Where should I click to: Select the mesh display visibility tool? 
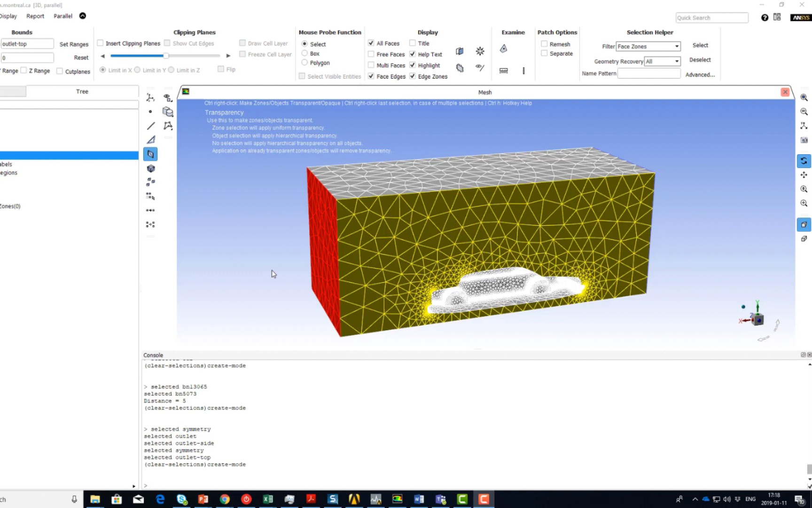(479, 68)
